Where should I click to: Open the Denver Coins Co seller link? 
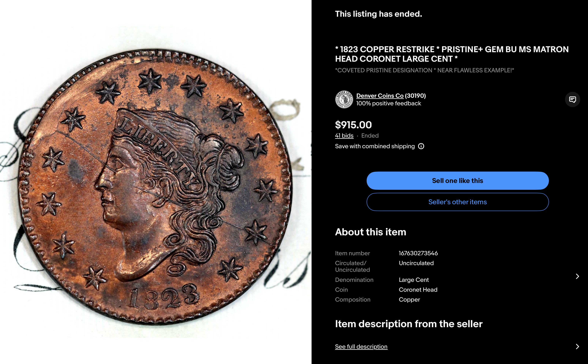[x=380, y=96]
